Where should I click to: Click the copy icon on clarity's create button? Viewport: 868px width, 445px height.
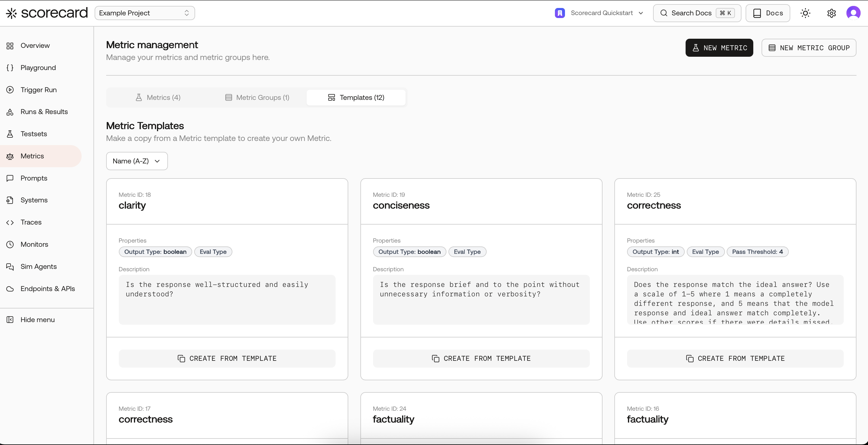click(x=181, y=358)
